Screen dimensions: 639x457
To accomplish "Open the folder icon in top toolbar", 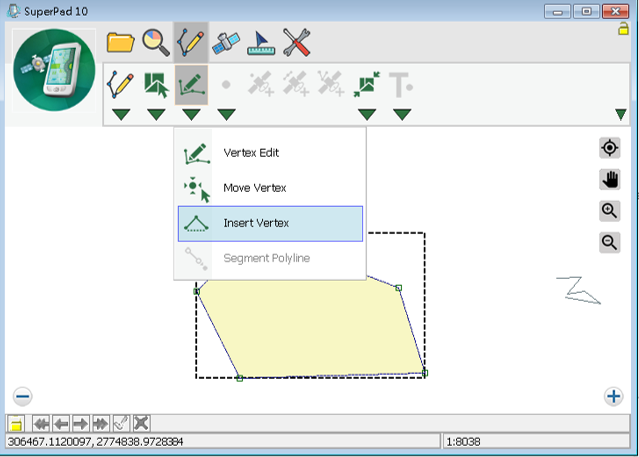I will tap(120, 42).
